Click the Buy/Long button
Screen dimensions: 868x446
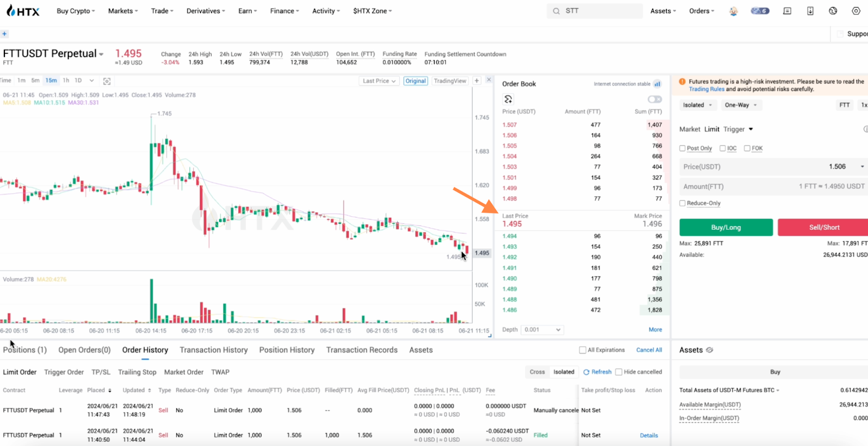[726, 227]
